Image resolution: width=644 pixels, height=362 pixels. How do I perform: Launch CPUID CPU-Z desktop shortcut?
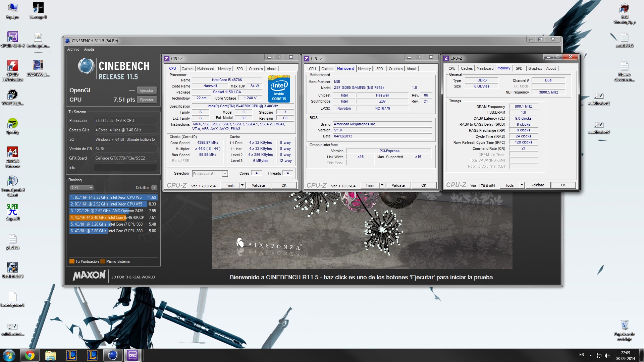[x=13, y=39]
